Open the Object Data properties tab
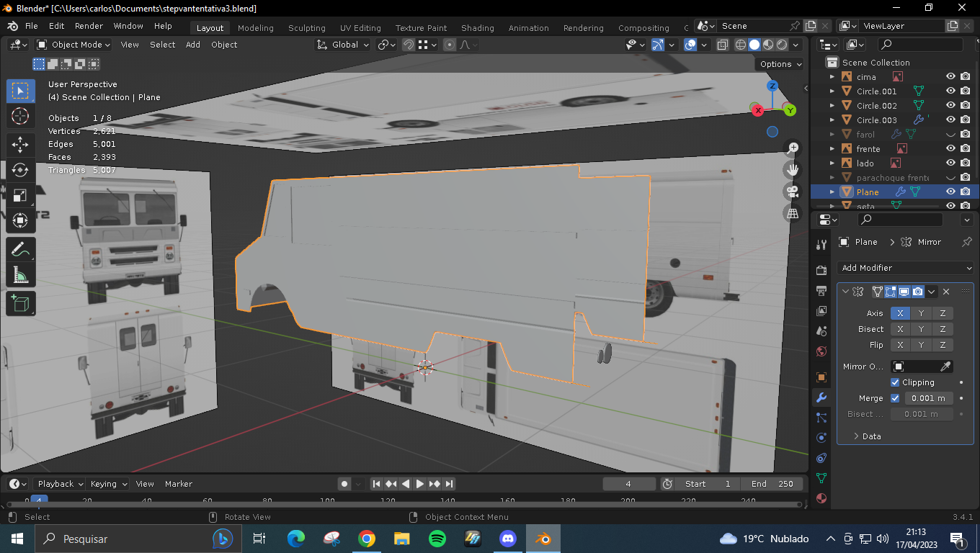The image size is (980, 553). (x=821, y=478)
